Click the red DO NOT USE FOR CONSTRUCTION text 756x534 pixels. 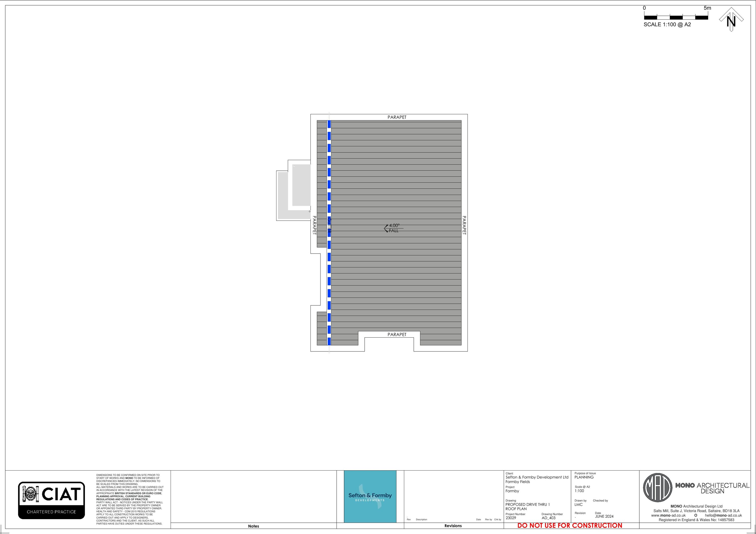click(570, 525)
